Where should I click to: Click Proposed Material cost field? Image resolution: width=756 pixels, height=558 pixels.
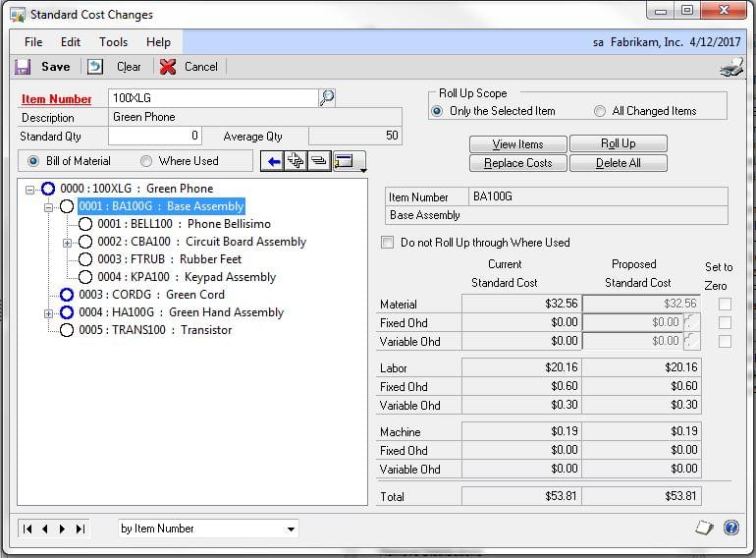click(x=641, y=304)
